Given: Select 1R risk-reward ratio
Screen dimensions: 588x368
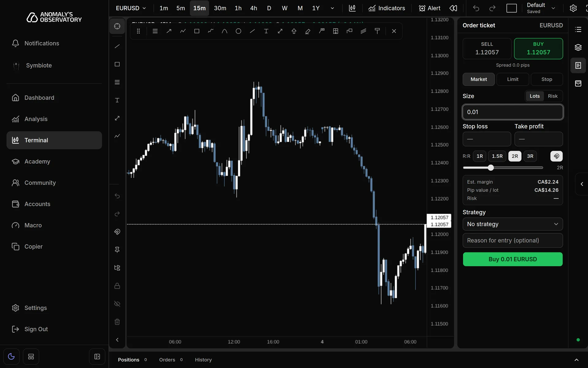Looking at the screenshot, I should (x=480, y=156).
